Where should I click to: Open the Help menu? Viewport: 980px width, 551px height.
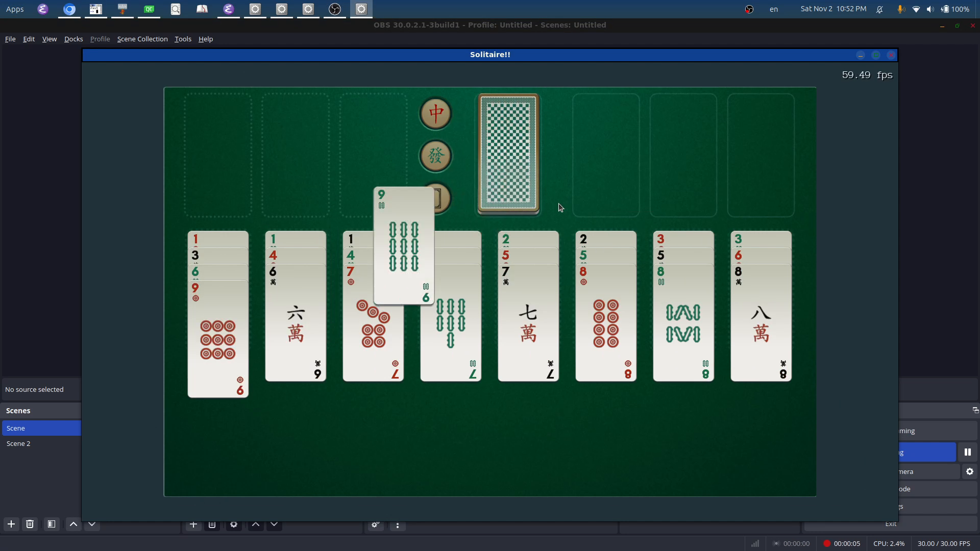click(x=206, y=39)
